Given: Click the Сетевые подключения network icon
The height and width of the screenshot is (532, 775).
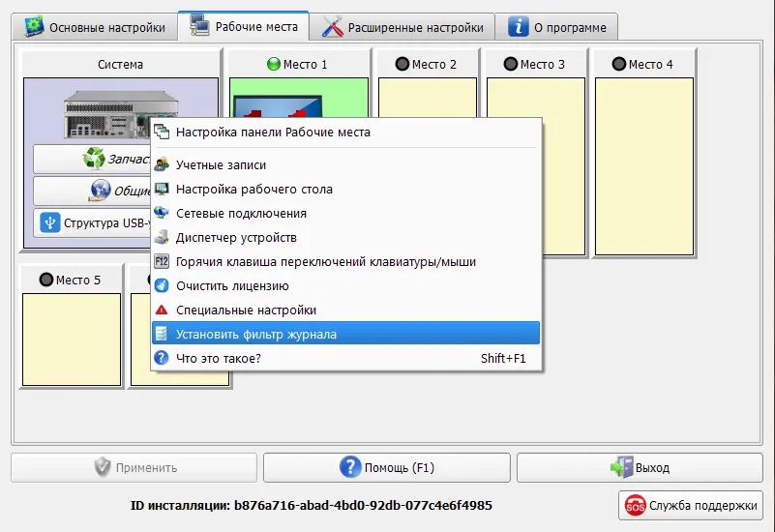Looking at the screenshot, I should 162,214.
